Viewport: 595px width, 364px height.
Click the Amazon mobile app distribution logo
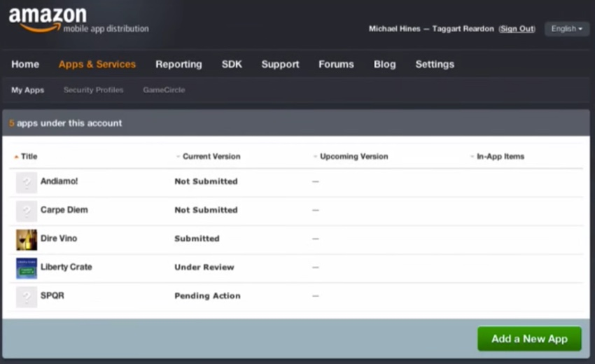click(x=78, y=20)
